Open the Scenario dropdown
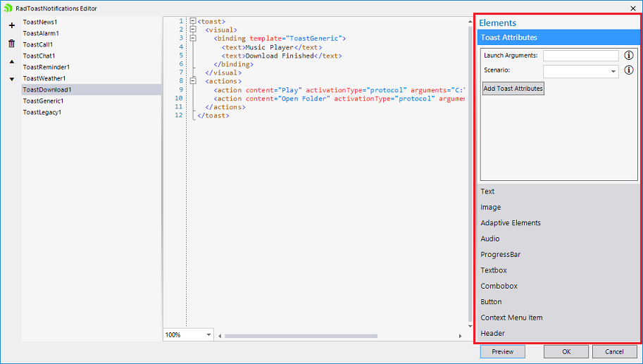The width and height of the screenshot is (643, 364). coord(613,71)
